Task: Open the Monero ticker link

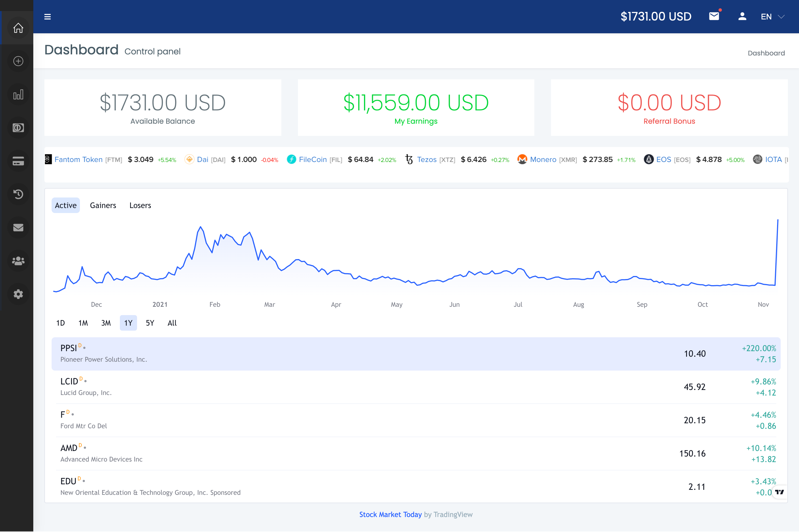Action: [x=543, y=159]
